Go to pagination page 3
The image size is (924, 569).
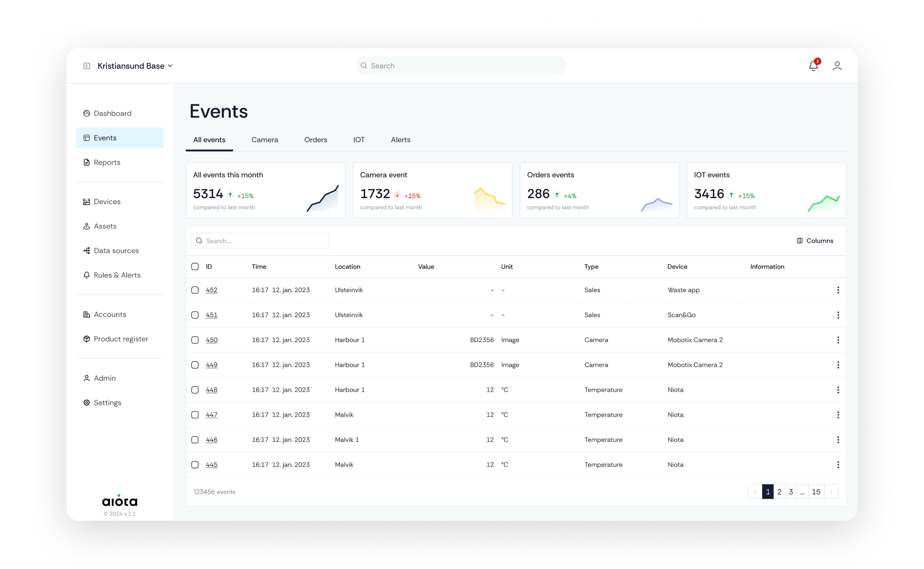click(791, 492)
